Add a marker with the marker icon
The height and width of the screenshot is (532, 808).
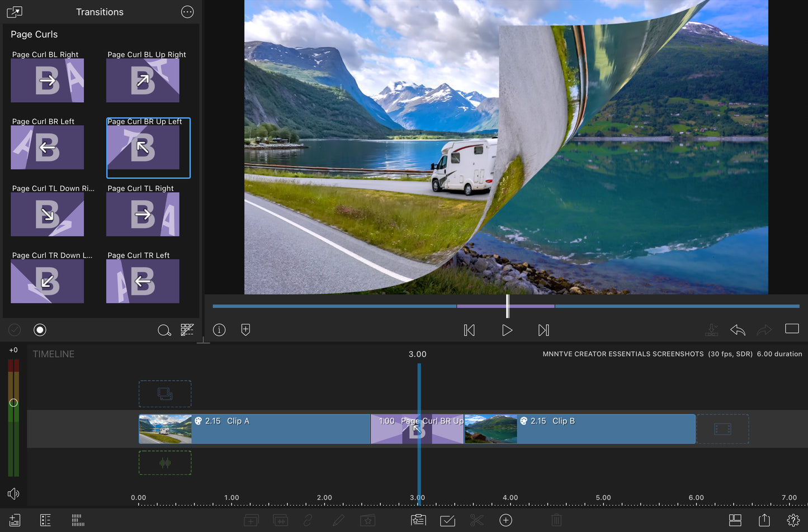click(245, 330)
